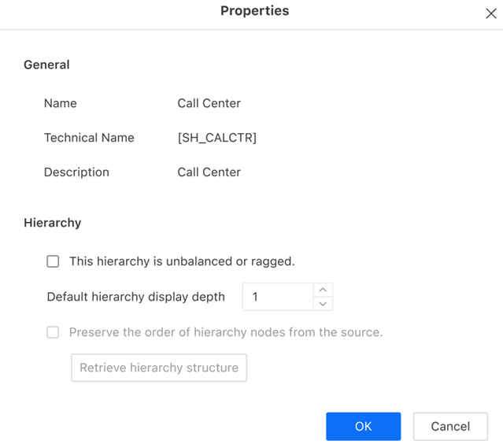The image size is (503, 448).
Task: Dismiss the dialog using the Cancel button
Action: (x=450, y=426)
